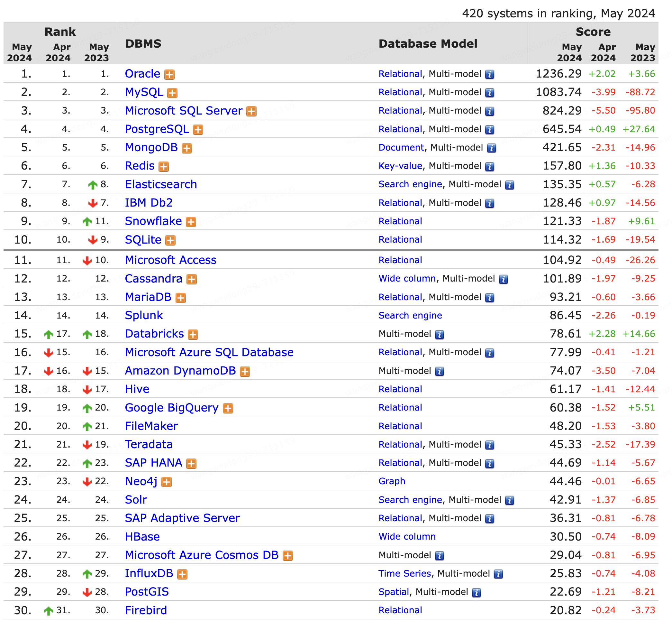Screen dimensions: 672x621
Task: Click the Search engine link for Splunk
Action: (410, 316)
